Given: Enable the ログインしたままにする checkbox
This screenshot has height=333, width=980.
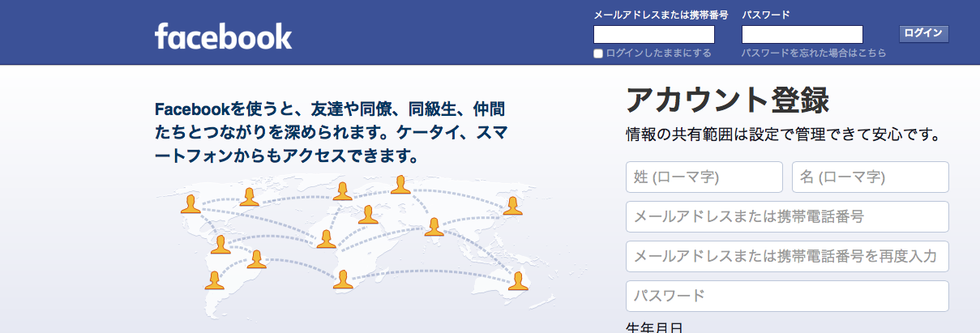Looking at the screenshot, I should coord(598,53).
